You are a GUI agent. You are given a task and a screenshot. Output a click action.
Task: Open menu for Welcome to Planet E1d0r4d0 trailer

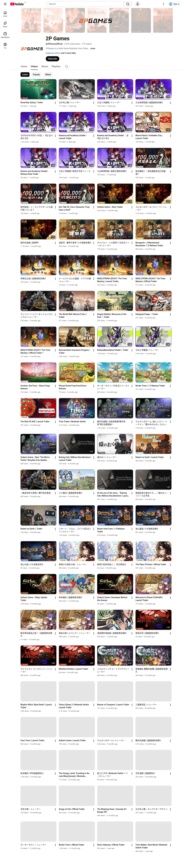click(x=170, y=598)
